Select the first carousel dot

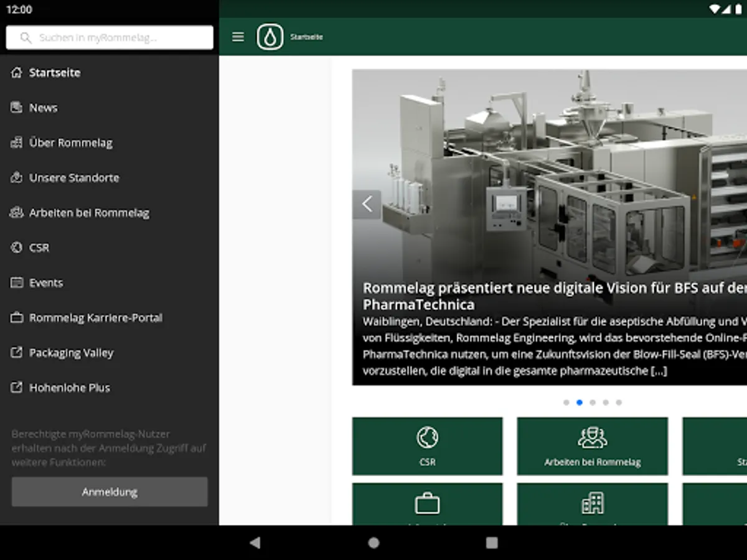coord(566,403)
